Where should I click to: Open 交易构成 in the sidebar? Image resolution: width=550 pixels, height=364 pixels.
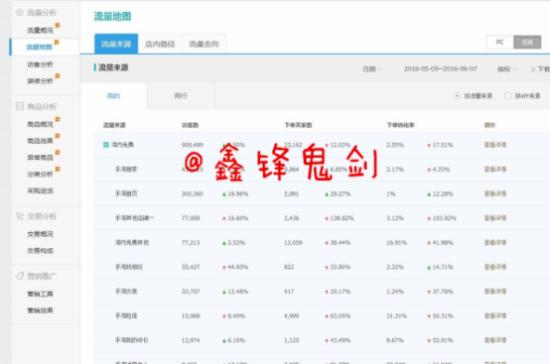click(x=40, y=251)
